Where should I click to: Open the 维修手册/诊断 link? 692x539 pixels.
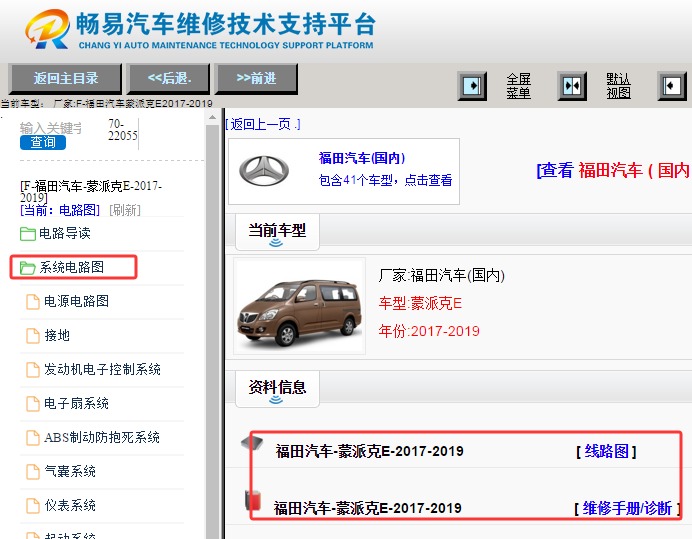tap(627, 509)
